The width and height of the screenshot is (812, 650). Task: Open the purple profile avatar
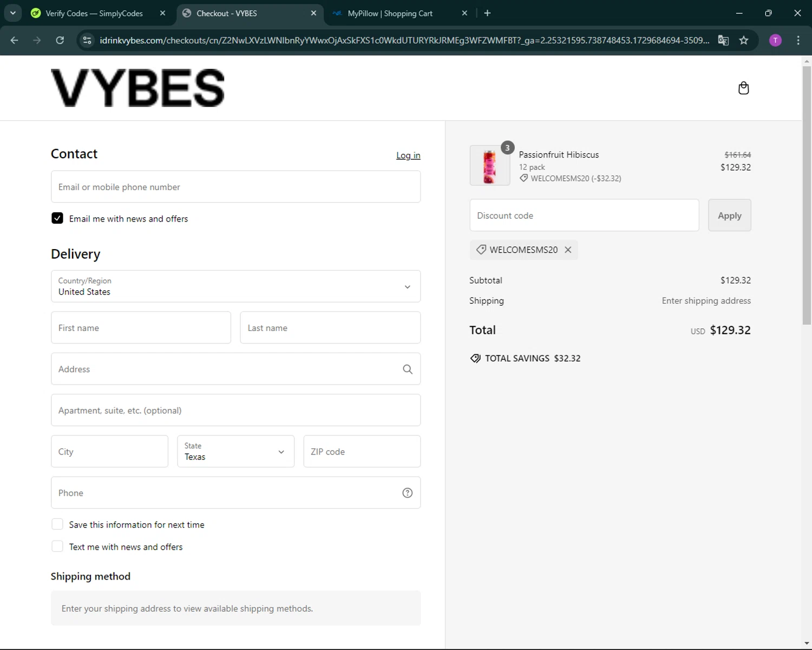coord(775,40)
